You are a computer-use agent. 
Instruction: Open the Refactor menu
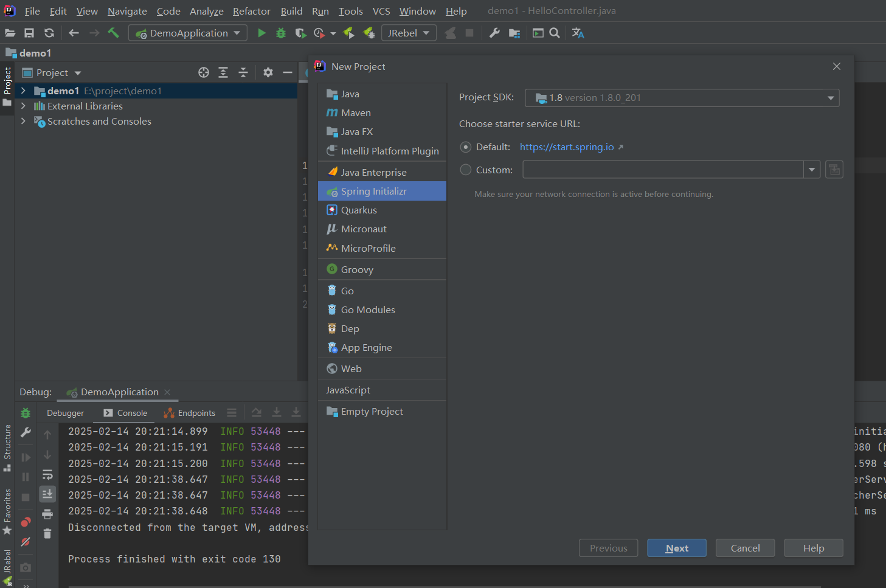251,11
